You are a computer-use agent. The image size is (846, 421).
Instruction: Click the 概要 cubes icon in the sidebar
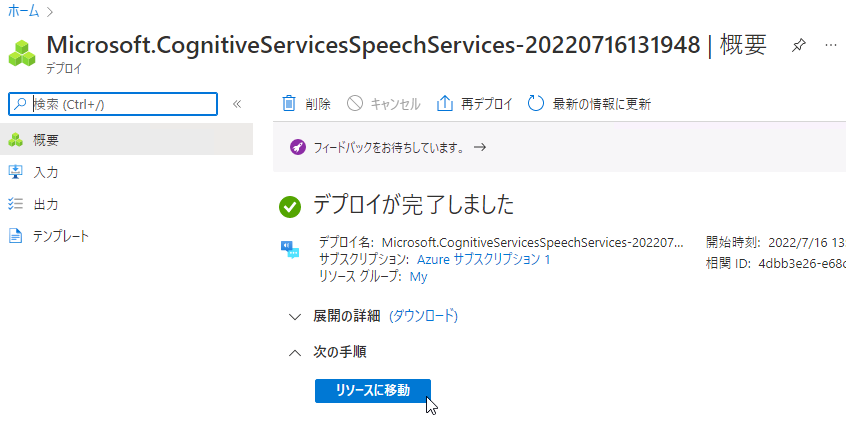[x=16, y=140]
